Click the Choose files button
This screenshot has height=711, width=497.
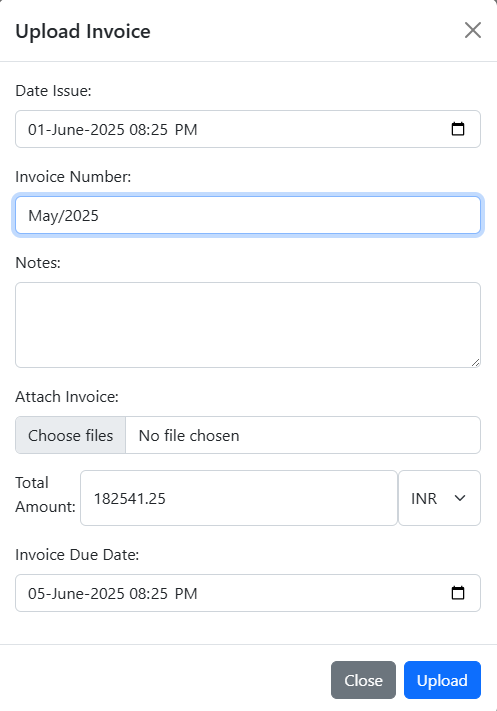pyautogui.click(x=70, y=435)
